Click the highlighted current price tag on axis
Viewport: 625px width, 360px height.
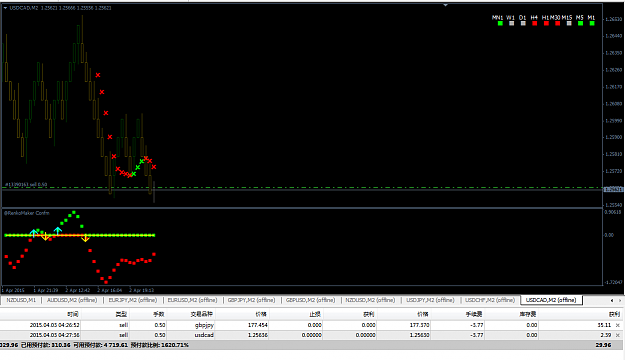(x=613, y=190)
